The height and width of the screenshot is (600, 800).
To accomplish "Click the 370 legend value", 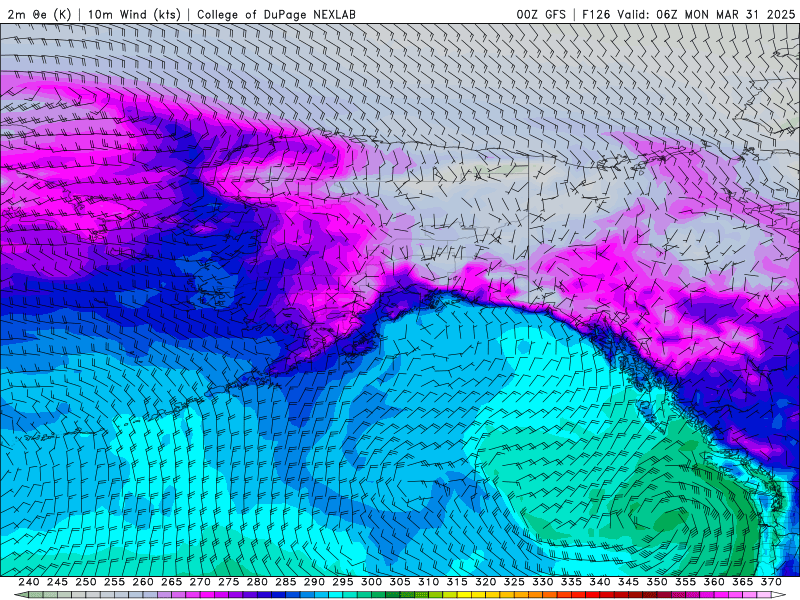I will pyautogui.click(x=771, y=582).
